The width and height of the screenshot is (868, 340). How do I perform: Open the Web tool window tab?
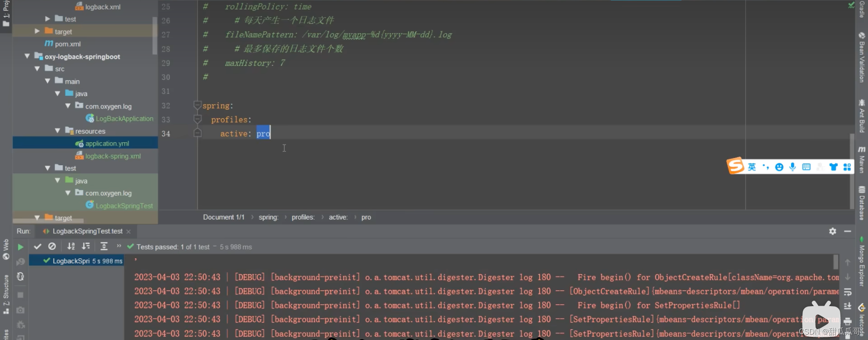click(6, 249)
